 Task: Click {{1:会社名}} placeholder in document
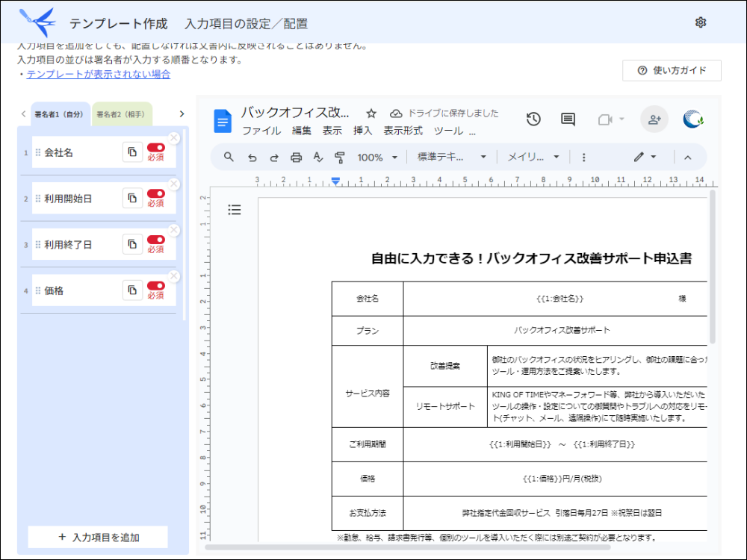560,299
